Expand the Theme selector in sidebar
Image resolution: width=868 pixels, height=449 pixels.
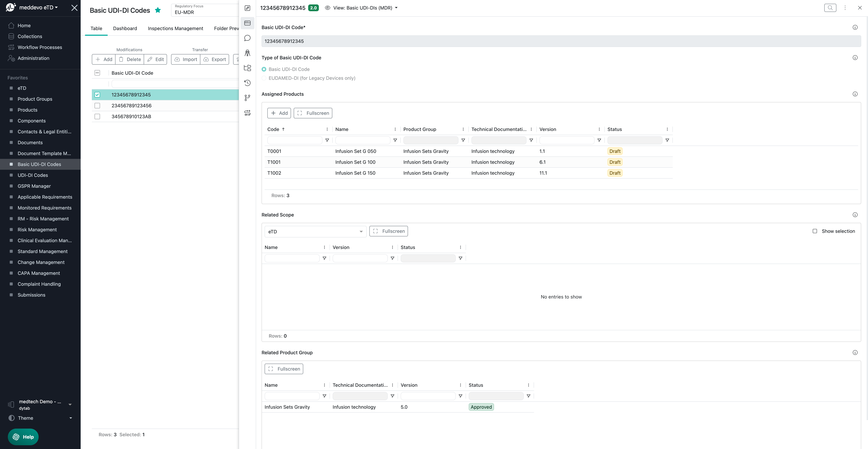click(x=40, y=418)
